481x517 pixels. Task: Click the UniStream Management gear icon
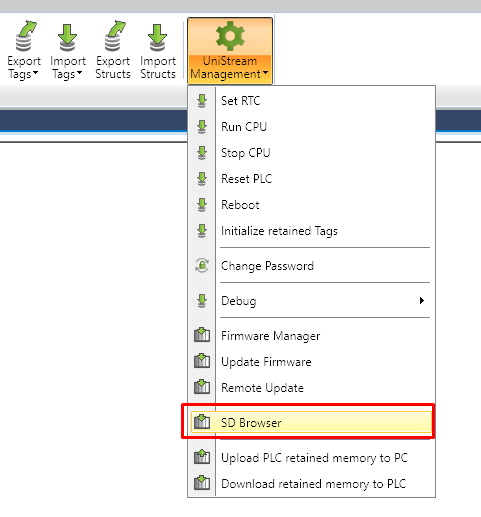(230, 35)
